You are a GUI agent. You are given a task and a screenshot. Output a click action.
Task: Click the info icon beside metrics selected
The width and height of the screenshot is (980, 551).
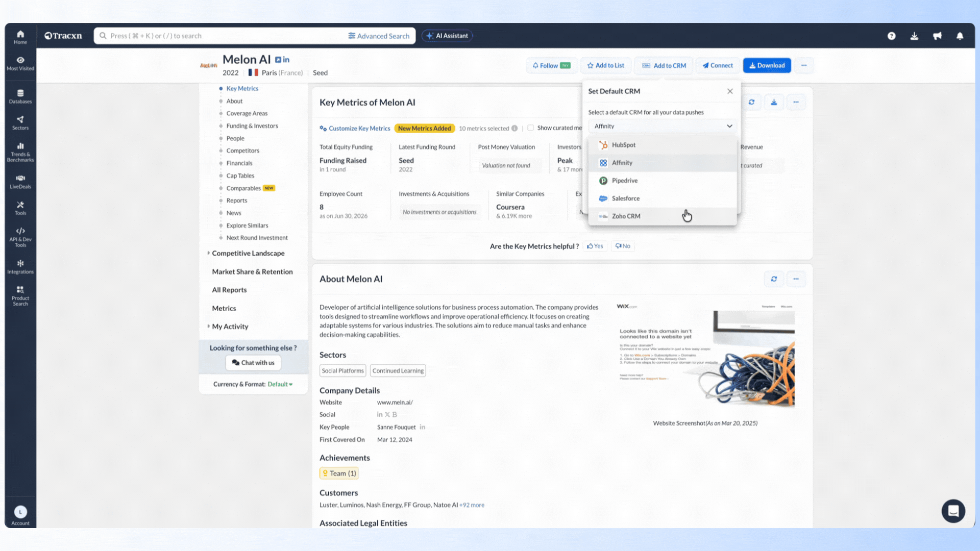(514, 129)
